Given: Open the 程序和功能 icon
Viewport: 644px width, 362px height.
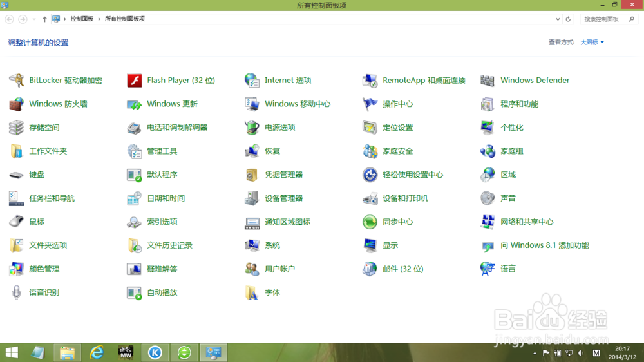Looking at the screenshot, I should (488, 104).
